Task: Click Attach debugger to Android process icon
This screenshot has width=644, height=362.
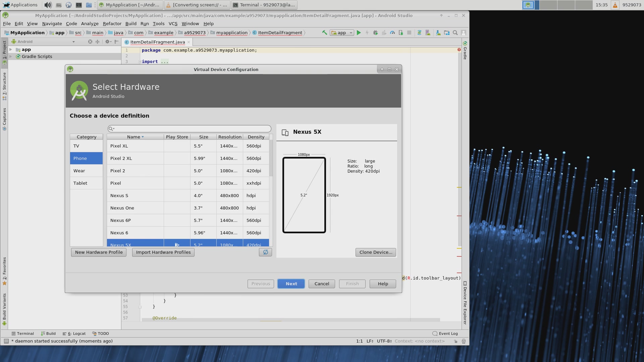Action: [401, 33]
